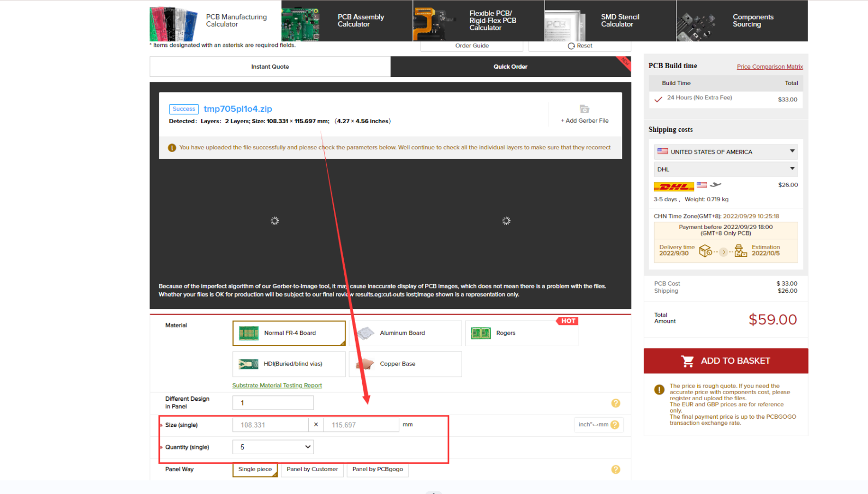
Task: Click the PCB Assembly green board thumbnail
Action: click(x=300, y=25)
